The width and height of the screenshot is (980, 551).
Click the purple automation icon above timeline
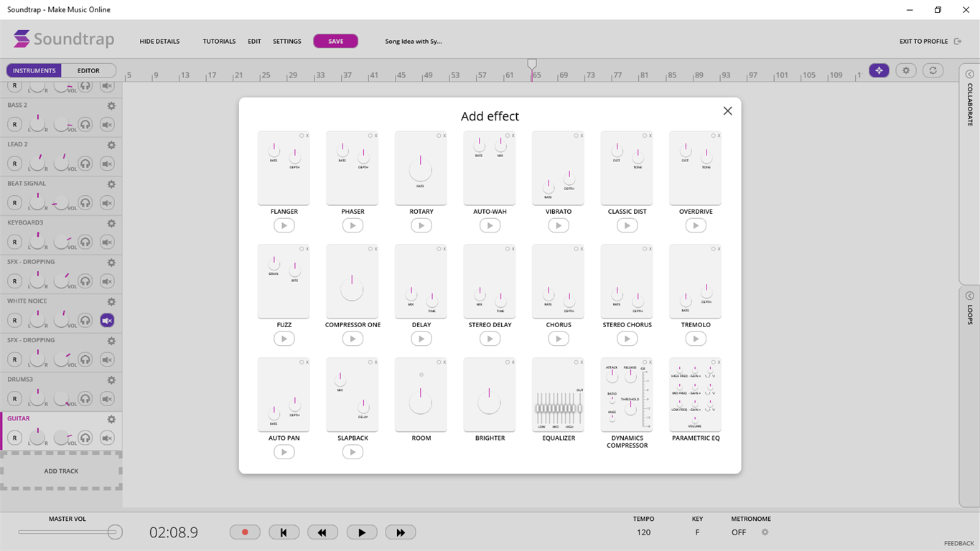pos(879,70)
